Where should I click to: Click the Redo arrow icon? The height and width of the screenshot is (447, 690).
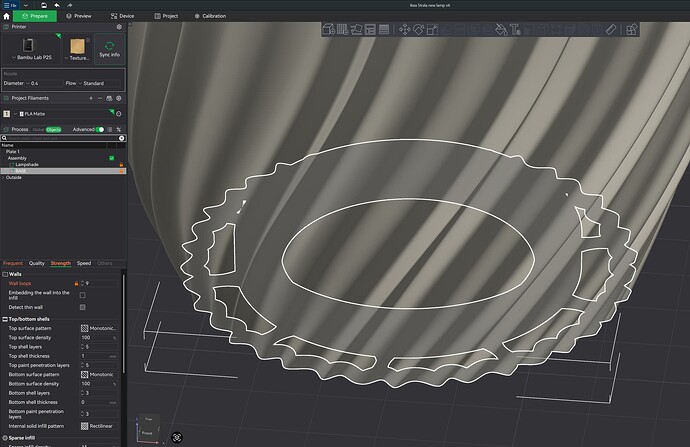click(x=70, y=5)
